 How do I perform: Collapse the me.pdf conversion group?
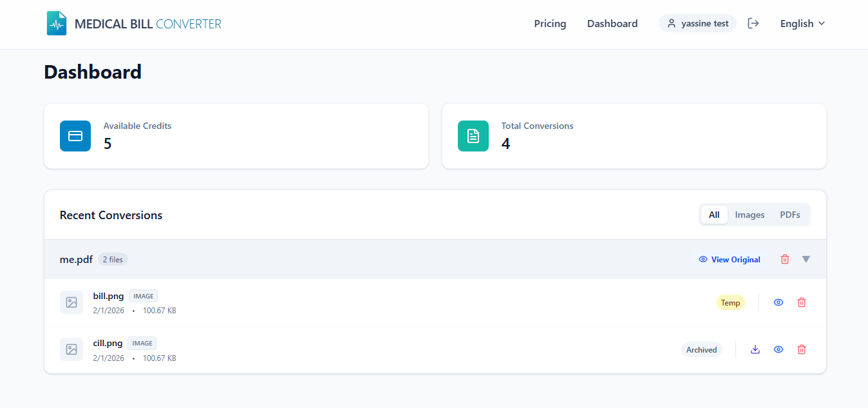pyautogui.click(x=806, y=259)
